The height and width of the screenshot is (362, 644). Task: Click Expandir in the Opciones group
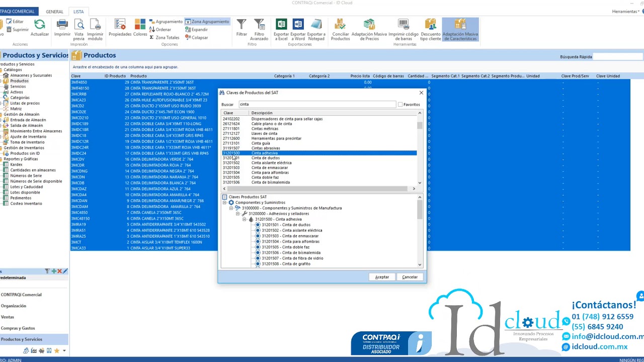[x=196, y=30]
